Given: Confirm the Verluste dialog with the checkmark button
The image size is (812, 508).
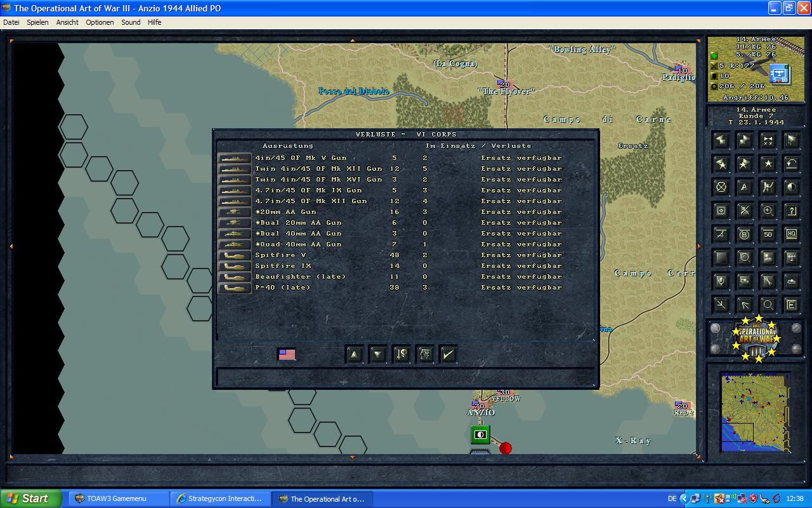Looking at the screenshot, I should point(449,354).
